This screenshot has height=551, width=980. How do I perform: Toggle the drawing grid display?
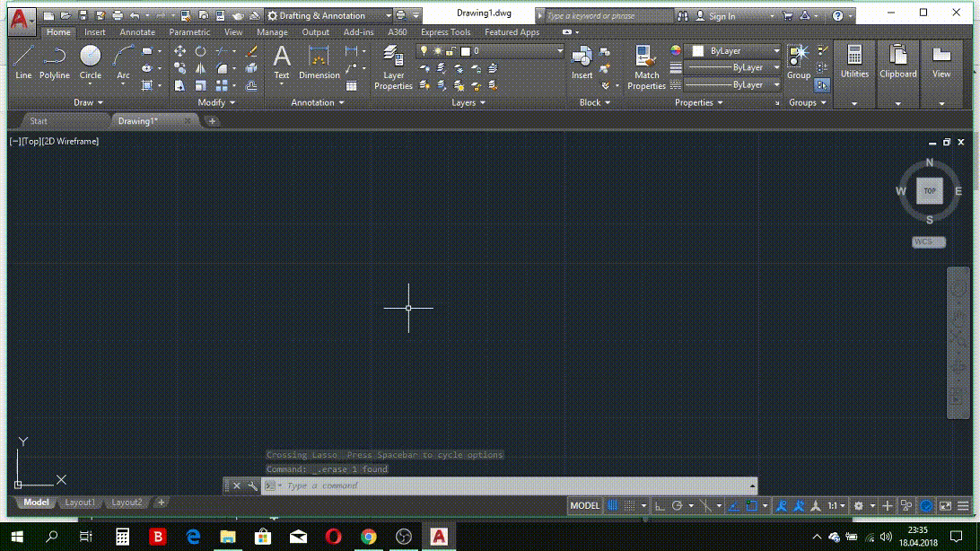click(x=612, y=505)
